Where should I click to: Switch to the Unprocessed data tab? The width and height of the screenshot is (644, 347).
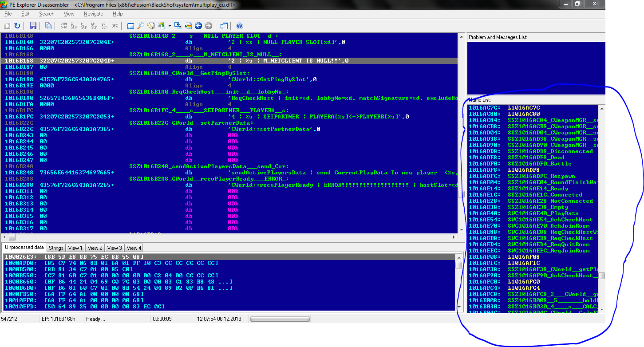pyautogui.click(x=24, y=247)
